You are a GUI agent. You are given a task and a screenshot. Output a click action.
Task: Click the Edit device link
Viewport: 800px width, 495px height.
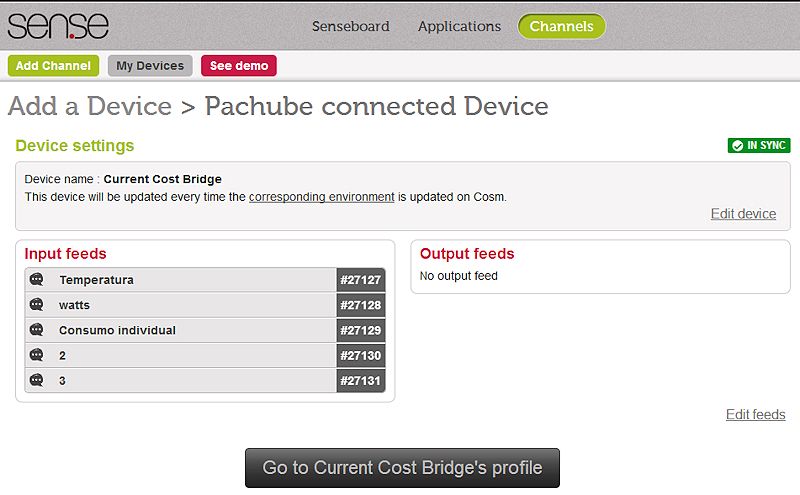[743, 214]
